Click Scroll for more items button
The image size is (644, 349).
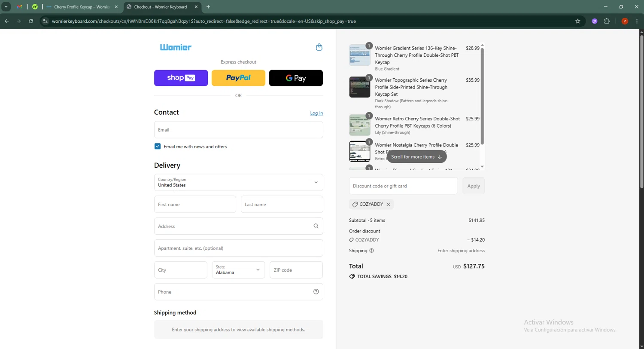[x=416, y=156]
